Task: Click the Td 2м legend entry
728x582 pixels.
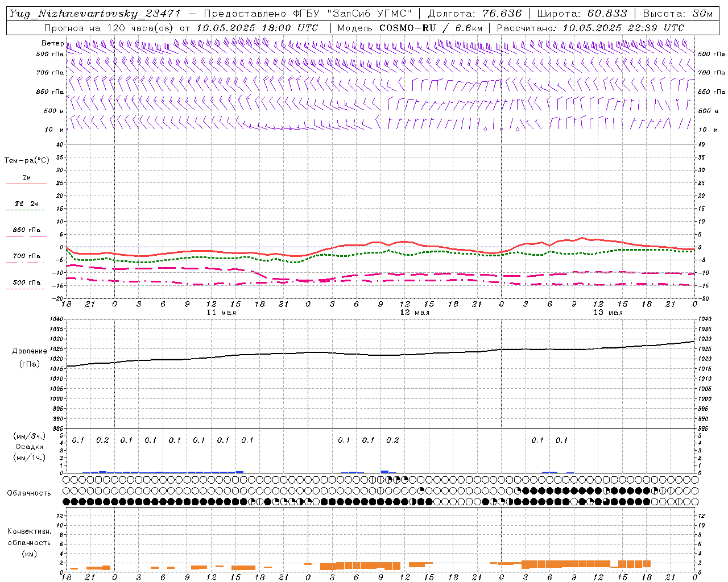Action: click(x=26, y=203)
